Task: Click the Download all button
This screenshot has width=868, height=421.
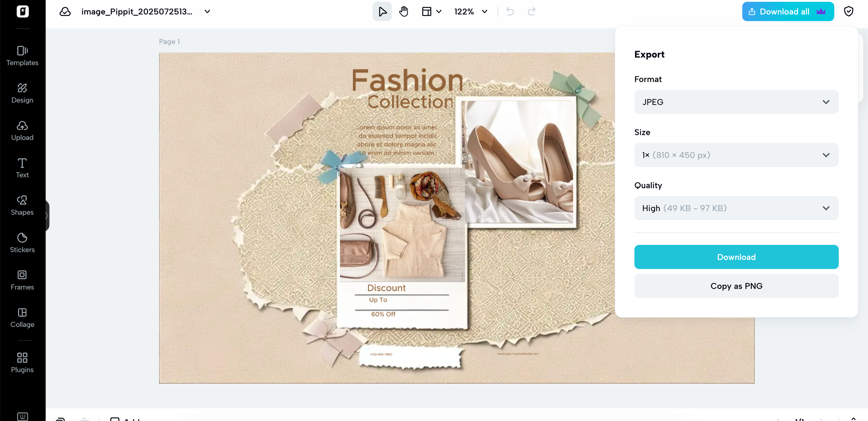Action: 788,11
